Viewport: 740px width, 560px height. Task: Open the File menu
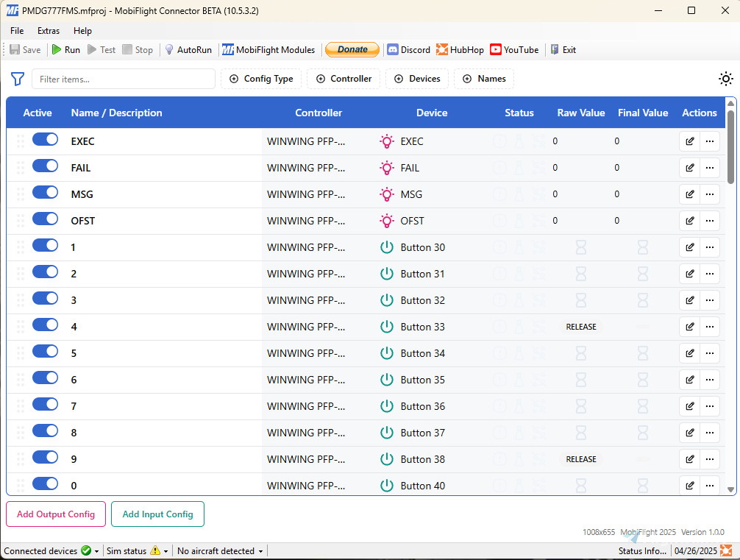pyautogui.click(x=17, y=31)
